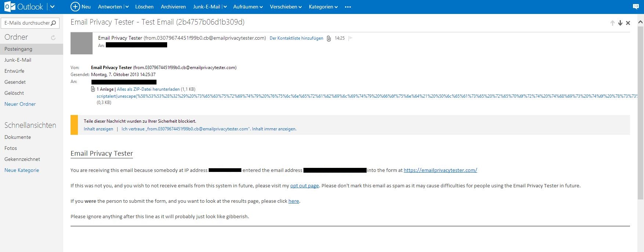Click Der Kontaktliste hinzufügen link
Viewport: 644px width, 252px height.
[296, 38]
